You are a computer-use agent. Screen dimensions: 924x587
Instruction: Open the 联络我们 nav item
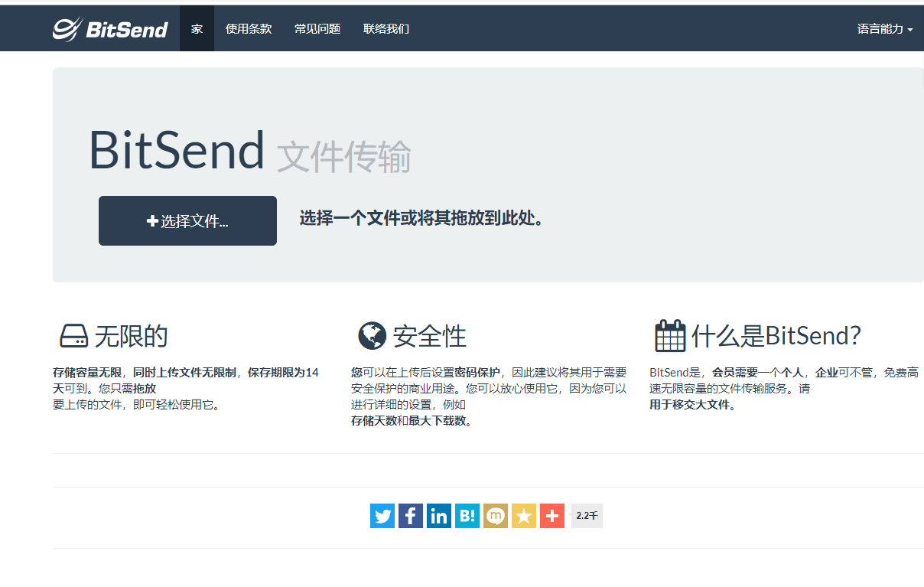386,29
